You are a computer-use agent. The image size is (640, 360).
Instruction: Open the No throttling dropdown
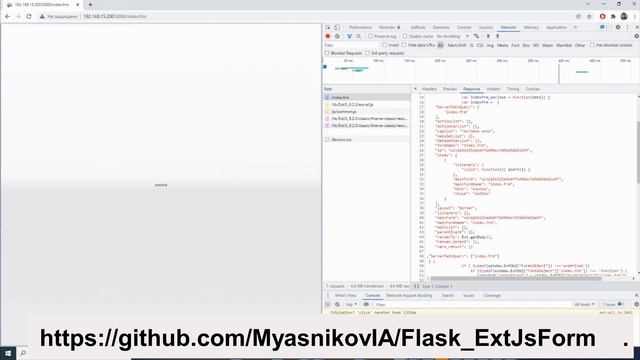coord(453,36)
